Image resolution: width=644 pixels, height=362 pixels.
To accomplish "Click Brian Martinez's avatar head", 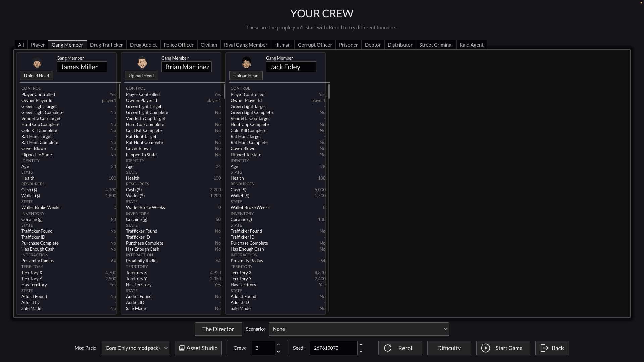I will pyautogui.click(x=142, y=63).
